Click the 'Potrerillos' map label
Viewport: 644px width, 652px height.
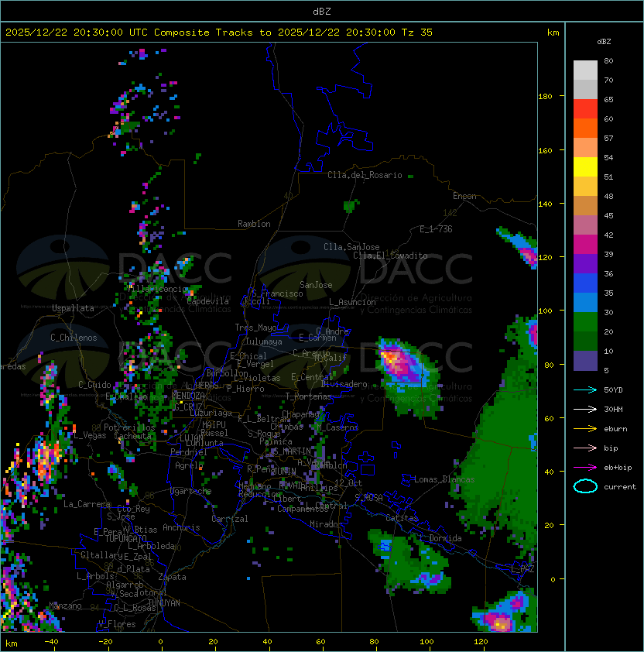129,427
